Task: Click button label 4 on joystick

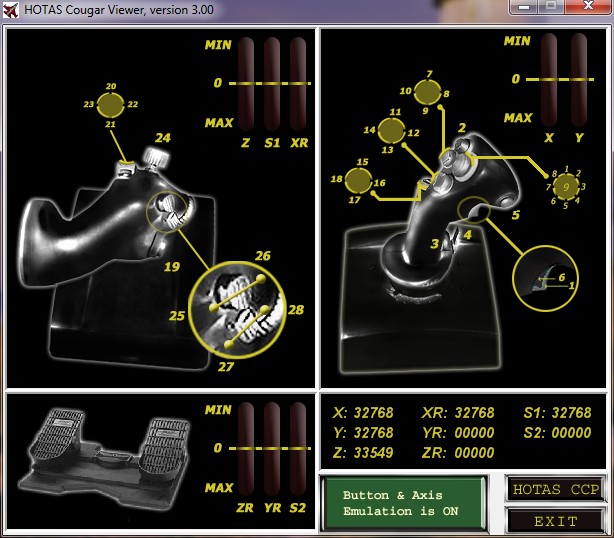Action: [468, 235]
